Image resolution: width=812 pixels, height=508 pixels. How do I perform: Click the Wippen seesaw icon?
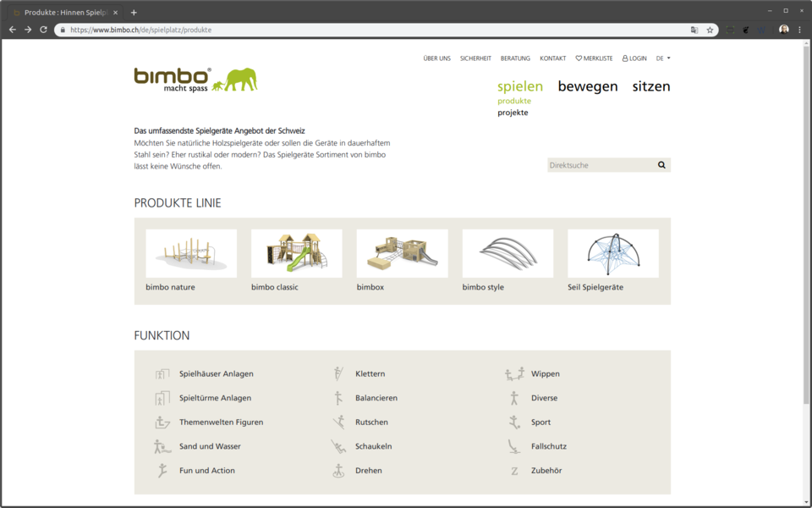(x=514, y=373)
